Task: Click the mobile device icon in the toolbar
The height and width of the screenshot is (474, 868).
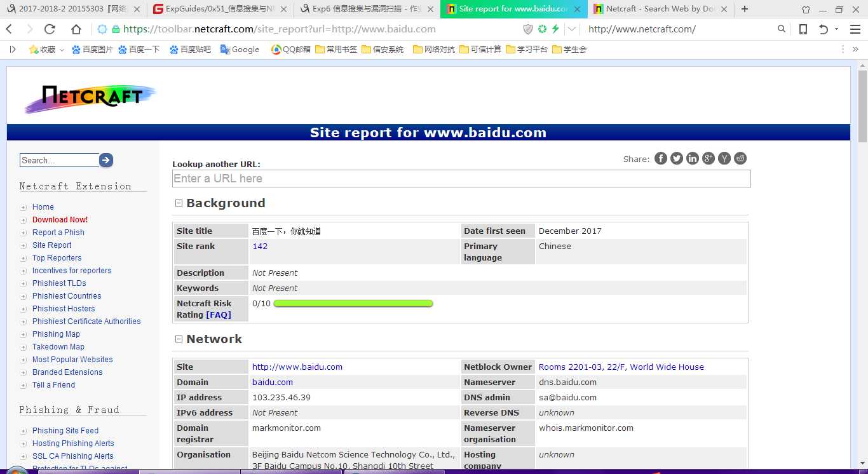Action: tap(803, 29)
